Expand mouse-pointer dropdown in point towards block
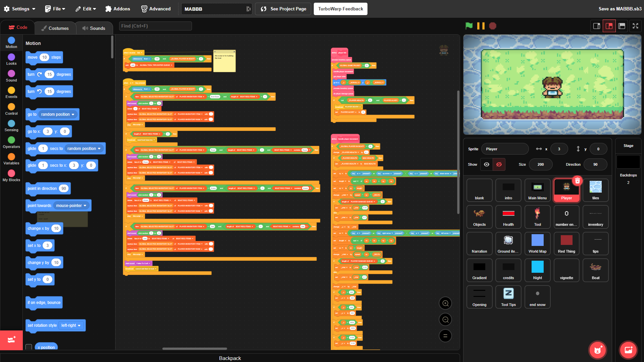Viewport: 644px width, 362px height. click(x=71, y=206)
